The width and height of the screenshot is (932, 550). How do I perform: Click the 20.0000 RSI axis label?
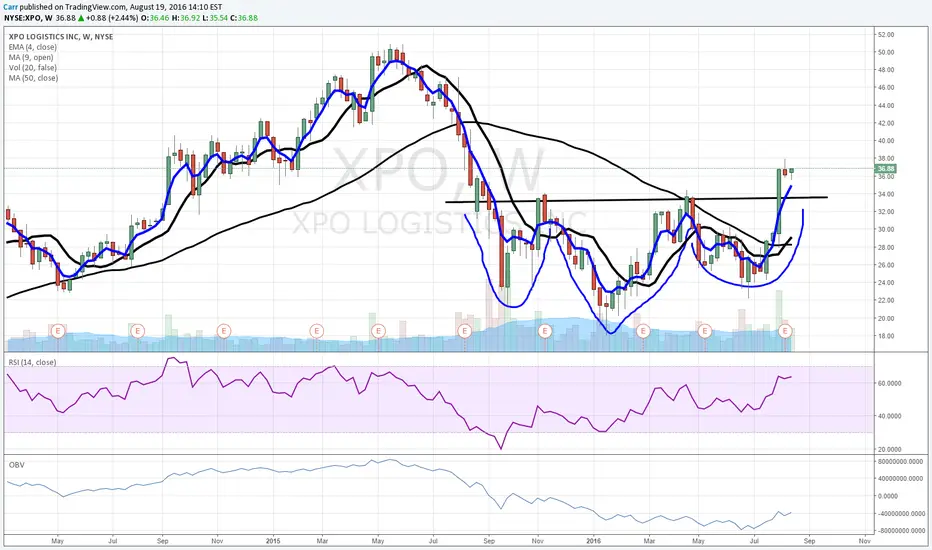tap(889, 449)
